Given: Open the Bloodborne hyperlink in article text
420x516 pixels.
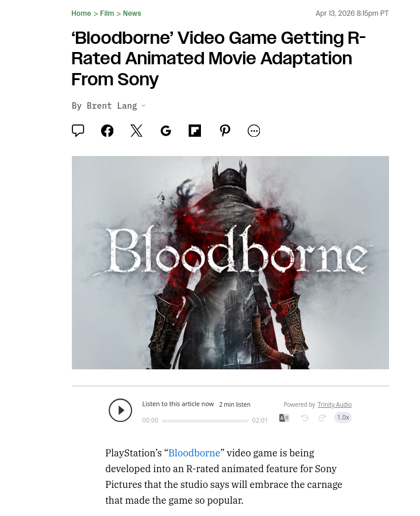Looking at the screenshot, I should pyautogui.click(x=194, y=453).
